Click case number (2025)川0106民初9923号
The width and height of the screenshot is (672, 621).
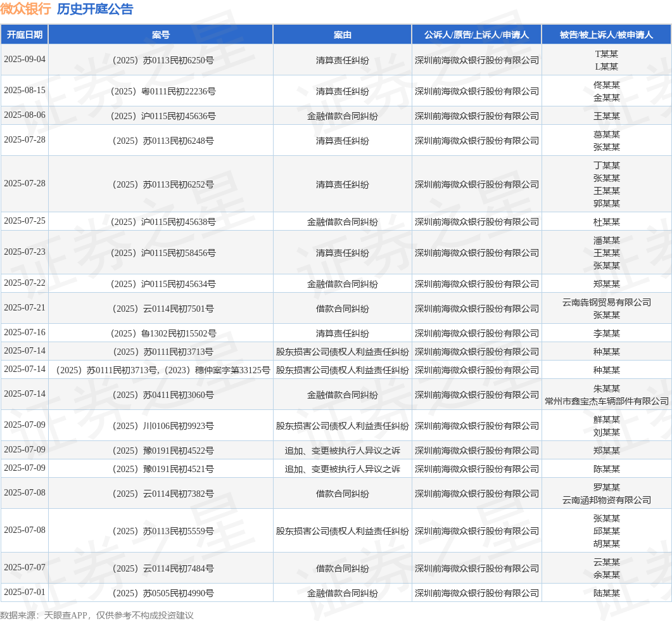(161, 426)
